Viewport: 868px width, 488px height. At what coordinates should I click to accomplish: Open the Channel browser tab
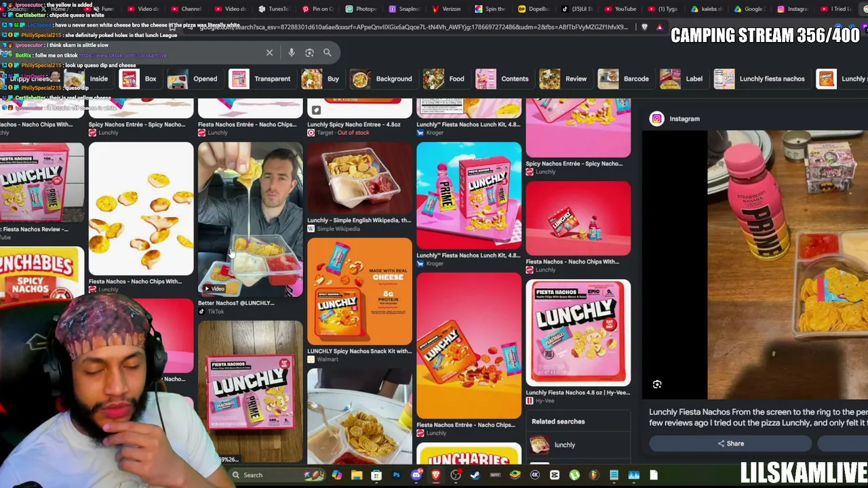click(186, 9)
